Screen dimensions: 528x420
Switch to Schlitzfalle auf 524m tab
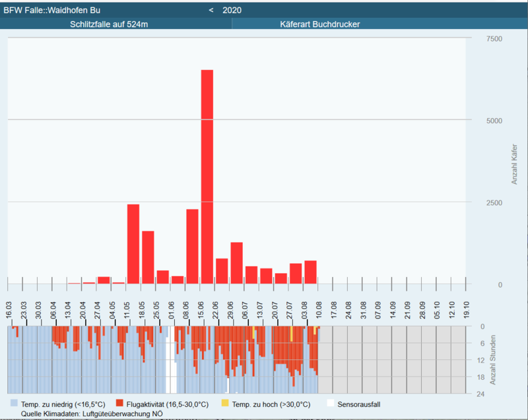116,24
